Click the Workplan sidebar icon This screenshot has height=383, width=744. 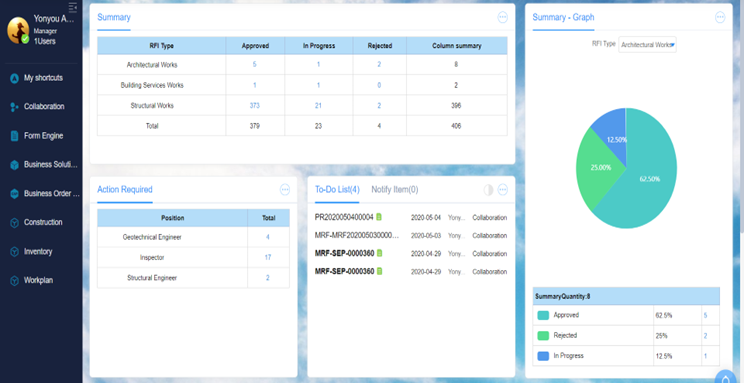point(14,280)
